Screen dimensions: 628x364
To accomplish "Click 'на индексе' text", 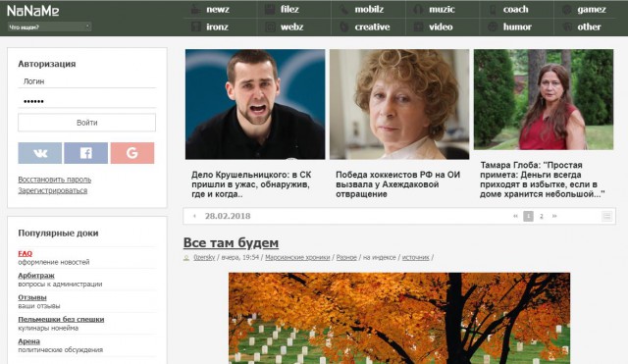I will tap(380, 257).
